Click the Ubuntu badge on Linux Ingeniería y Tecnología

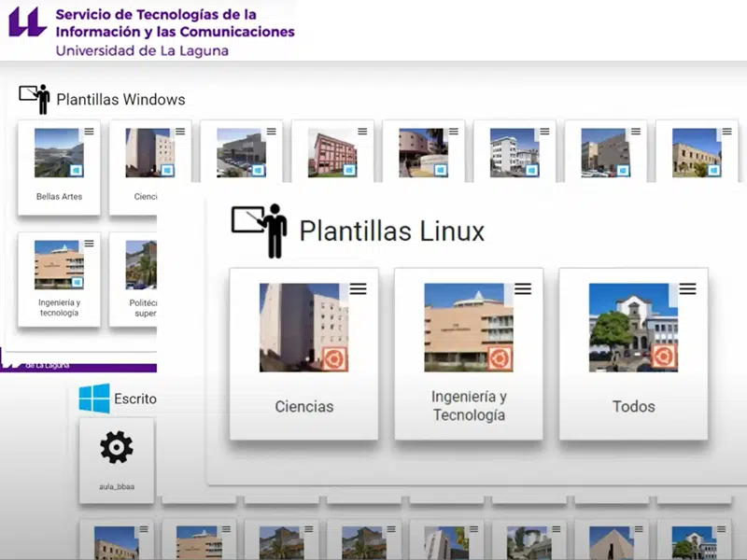coord(500,358)
